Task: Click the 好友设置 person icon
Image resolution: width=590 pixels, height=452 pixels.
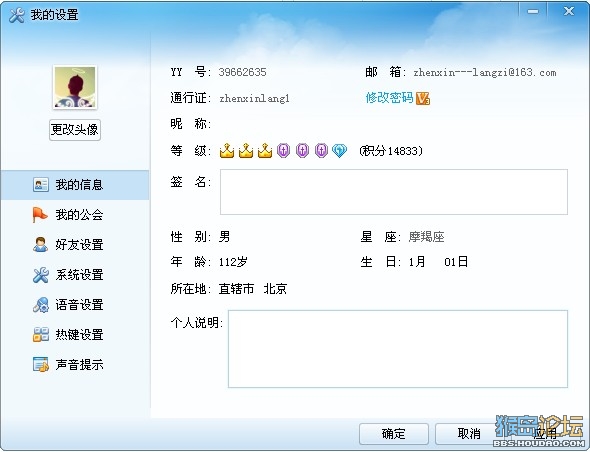Action: 40,245
